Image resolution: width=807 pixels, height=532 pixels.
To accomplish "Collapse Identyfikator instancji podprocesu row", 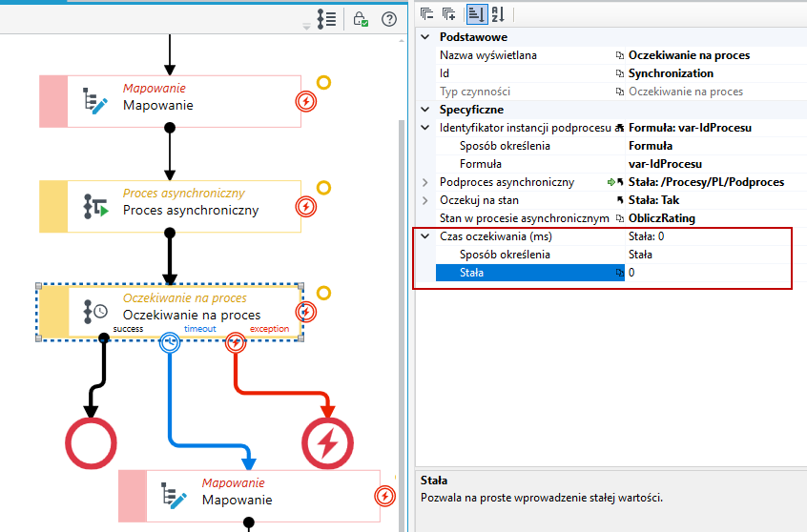I will tap(425, 128).
